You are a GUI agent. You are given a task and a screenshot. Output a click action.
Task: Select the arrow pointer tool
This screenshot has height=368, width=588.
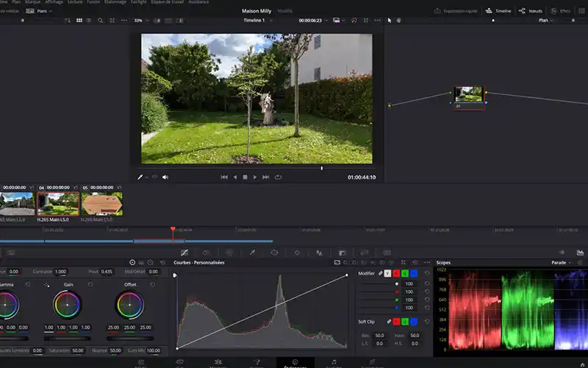coord(390,21)
